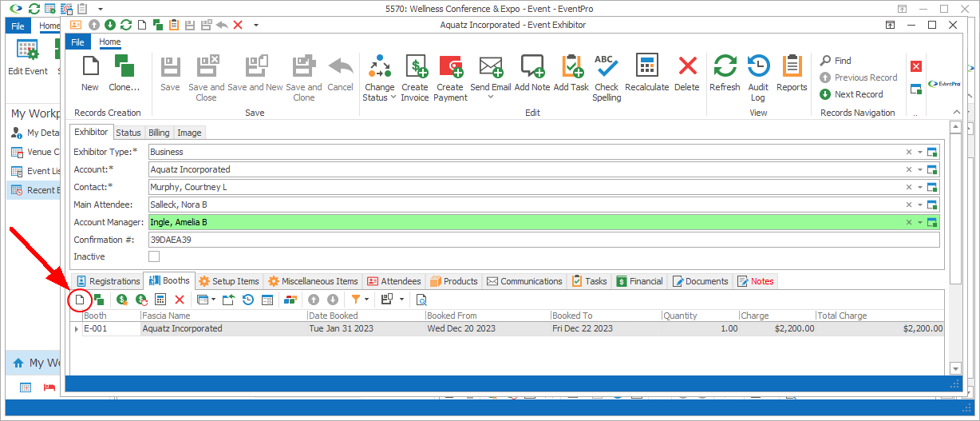Clear the Account field with its X
The width and height of the screenshot is (980, 421).
(x=908, y=169)
